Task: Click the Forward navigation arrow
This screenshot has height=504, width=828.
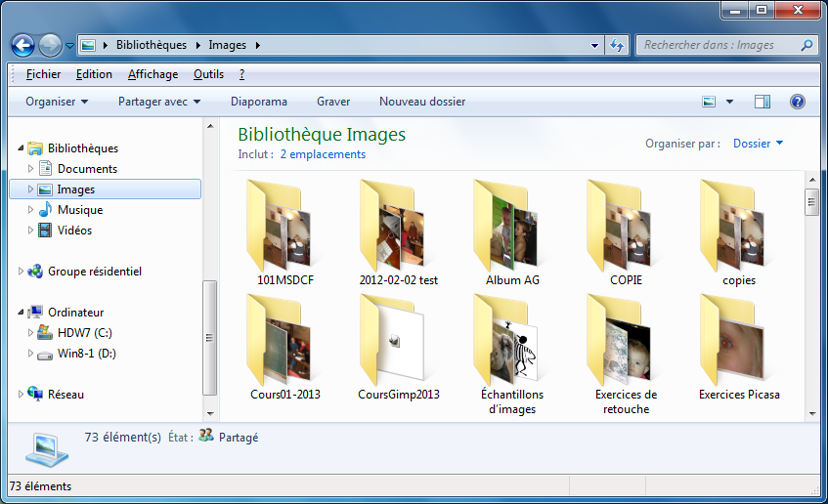Action: pyautogui.click(x=50, y=45)
